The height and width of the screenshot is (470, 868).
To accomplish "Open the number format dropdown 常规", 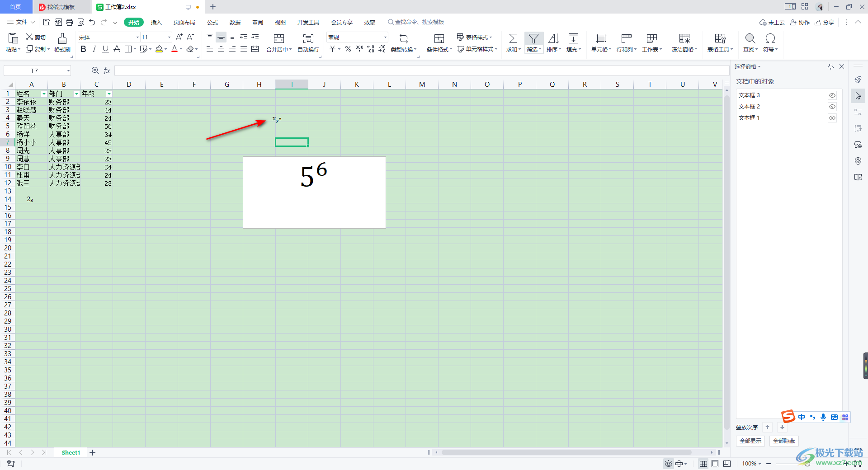I will 385,37.
